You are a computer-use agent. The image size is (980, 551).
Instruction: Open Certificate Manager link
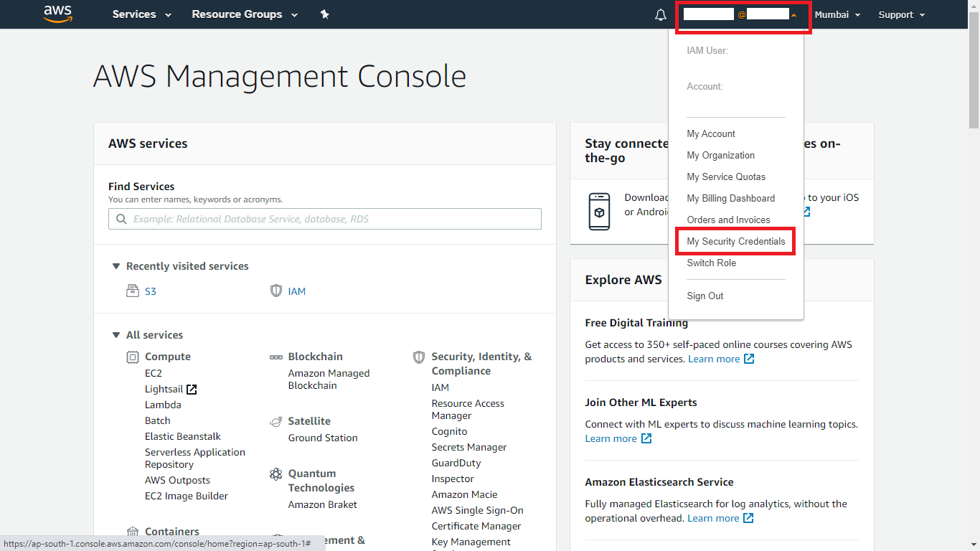(x=476, y=526)
